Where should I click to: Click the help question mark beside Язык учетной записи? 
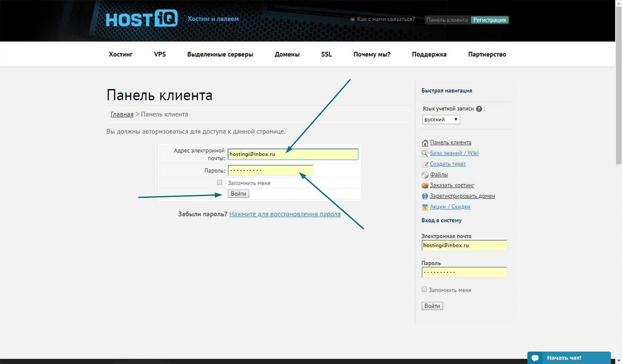[479, 109]
